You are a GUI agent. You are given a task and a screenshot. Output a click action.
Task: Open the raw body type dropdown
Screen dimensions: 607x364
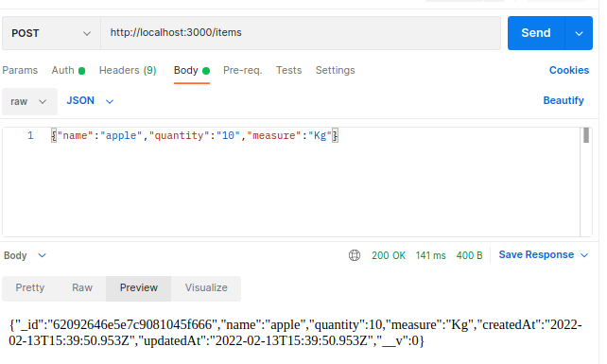(x=29, y=101)
